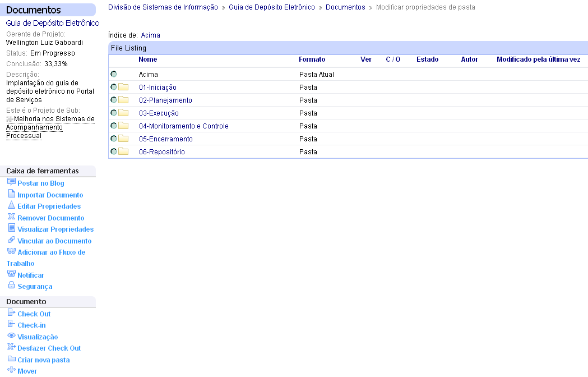Open the Documentos breadcrumb link
Screen dimensions: 588x377
pos(345,7)
